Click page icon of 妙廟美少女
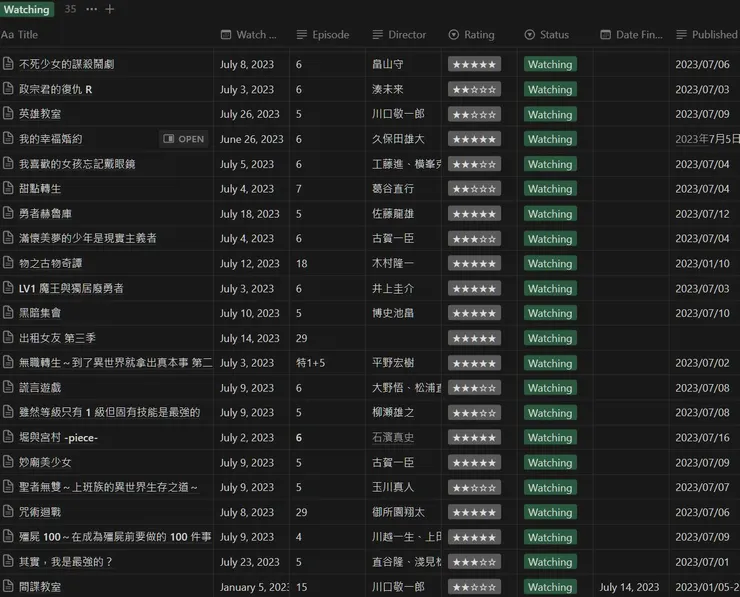Screen dimensions: 740x597 (x=8, y=462)
